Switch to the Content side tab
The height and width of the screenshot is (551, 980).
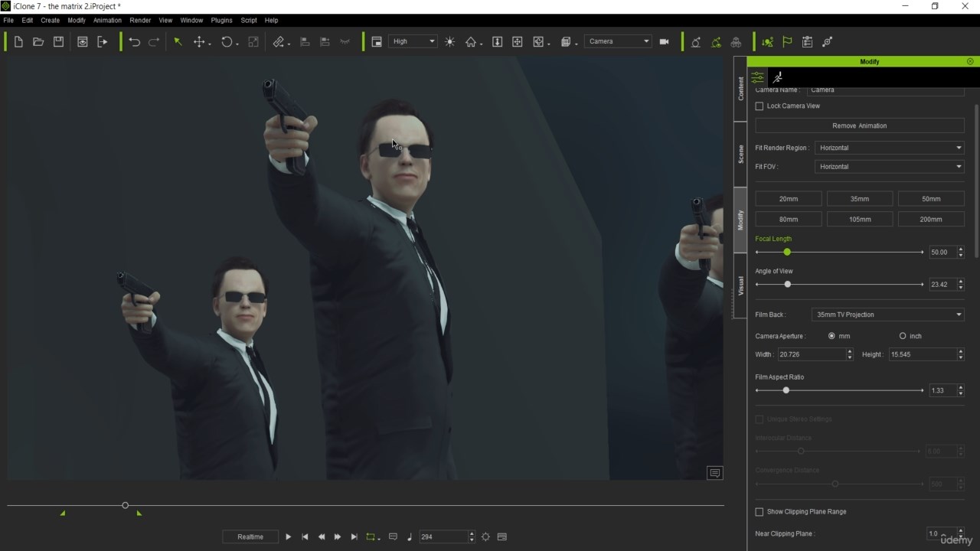(740, 89)
